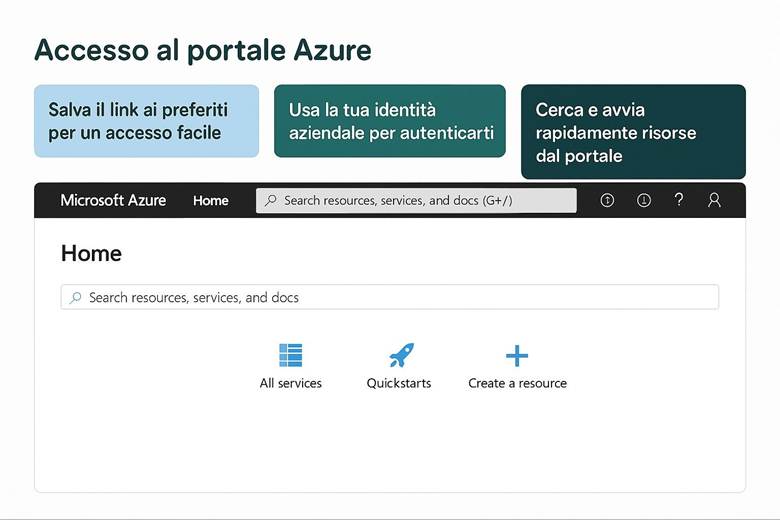The height and width of the screenshot is (520, 780).
Task: Select the "Usa la tua identità aziendale" card
Action: coord(390,121)
